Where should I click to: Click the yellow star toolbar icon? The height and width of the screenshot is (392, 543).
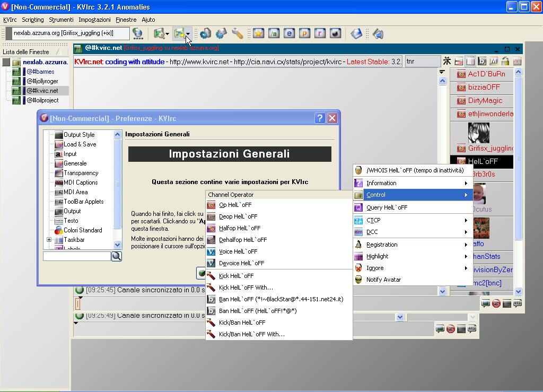(x=258, y=33)
